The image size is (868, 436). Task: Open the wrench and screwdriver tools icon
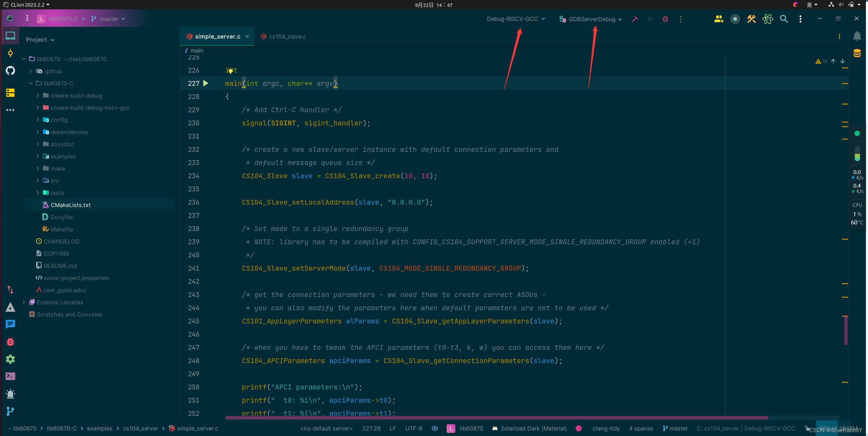[x=751, y=19]
